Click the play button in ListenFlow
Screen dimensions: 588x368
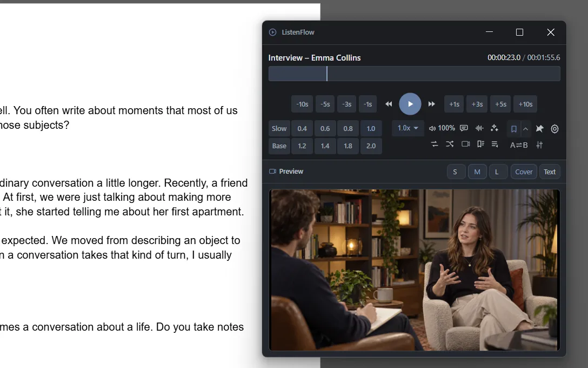pos(410,104)
